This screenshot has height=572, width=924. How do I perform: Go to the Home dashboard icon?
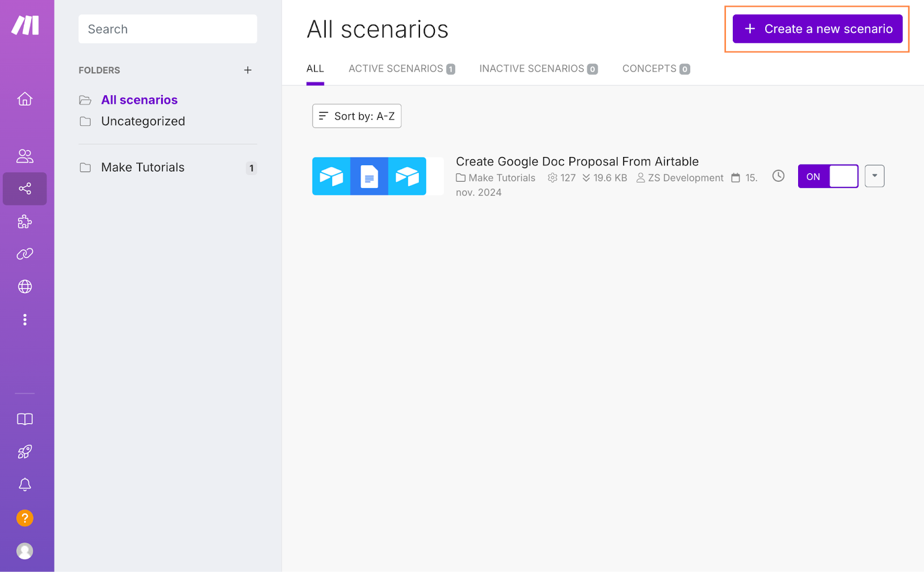tap(25, 99)
